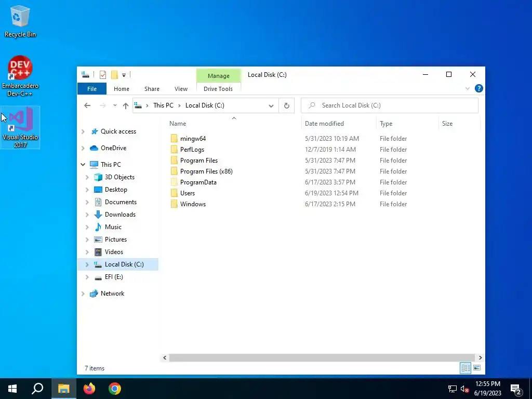Switch to the Home ribbon tab
This screenshot has width=532, height=399.
point(122,89)
